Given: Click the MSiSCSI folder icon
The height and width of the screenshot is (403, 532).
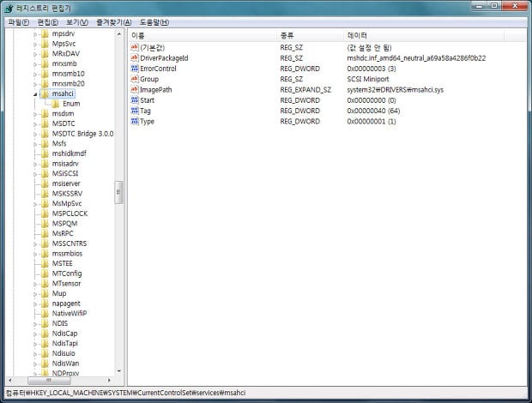Looking at the screenshot, I should pyautogui.click(x=45, y=173).
